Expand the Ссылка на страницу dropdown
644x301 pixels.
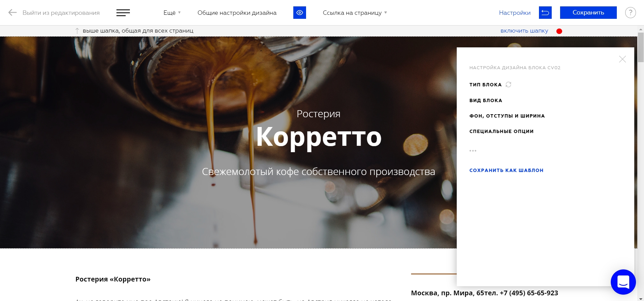click(x=355, y=13)
